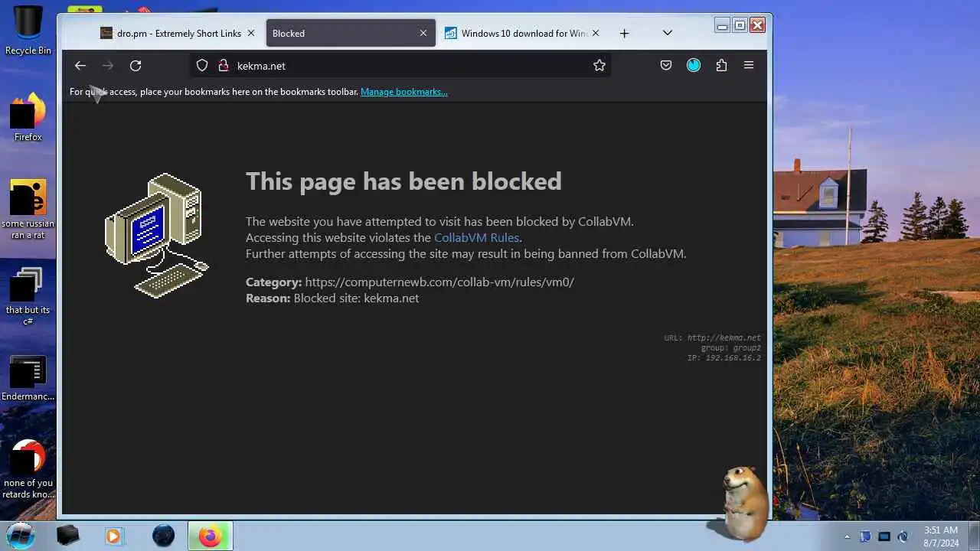Click the Action Center flag tray icon
This screenshot has width=980, height=551.
pyautogui.click(x=865, y=536)
